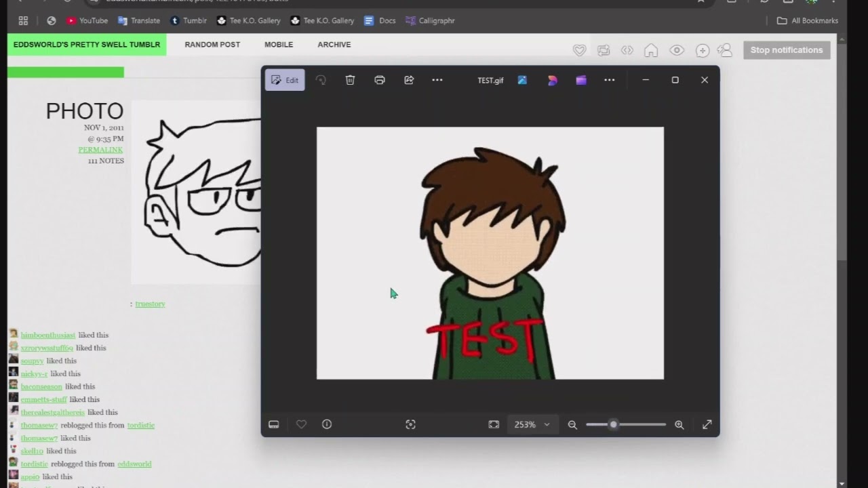Screen dimensions: 868x488
Task: Open the Translate bookmark
Action: 139,20
